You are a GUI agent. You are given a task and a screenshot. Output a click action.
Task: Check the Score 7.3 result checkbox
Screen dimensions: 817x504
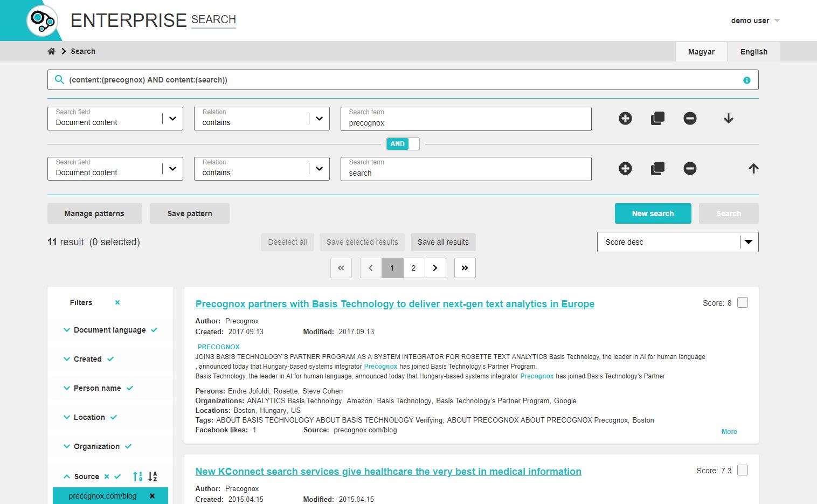[742, 471]
